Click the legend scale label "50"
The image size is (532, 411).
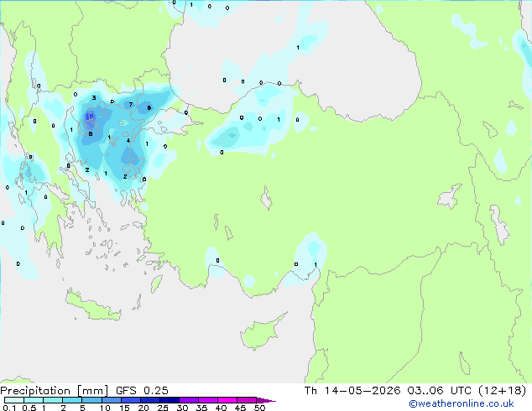pyautogui.click(x=260, y=408)
